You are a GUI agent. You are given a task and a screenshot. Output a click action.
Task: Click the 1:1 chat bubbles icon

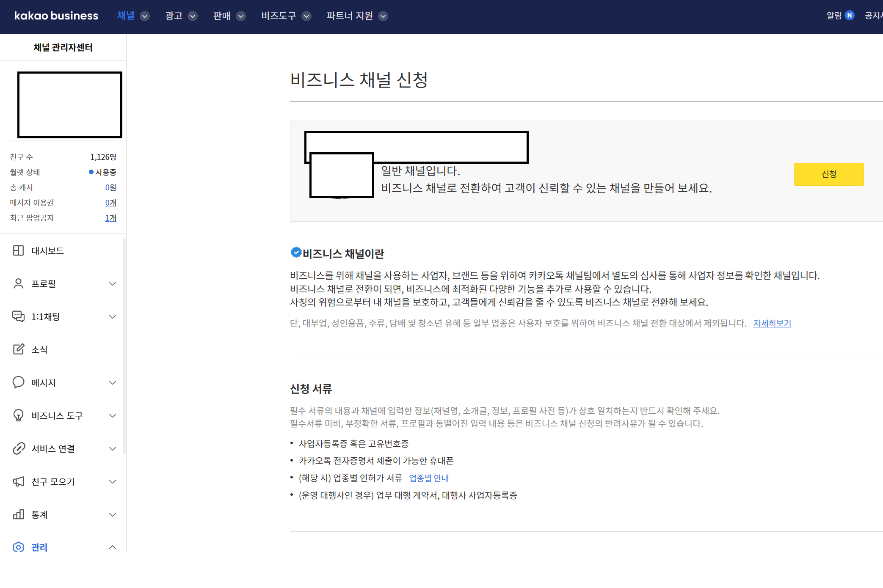tap(18, 316)
